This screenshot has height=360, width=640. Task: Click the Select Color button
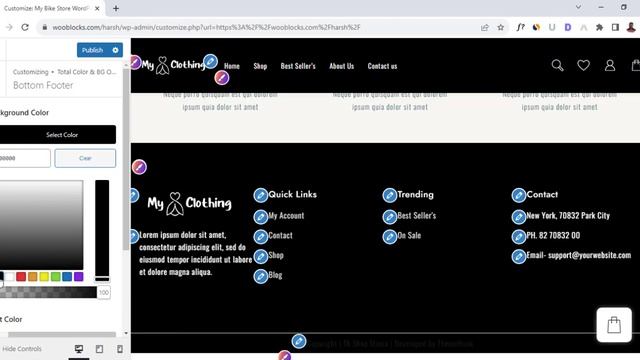pos(58,135)
